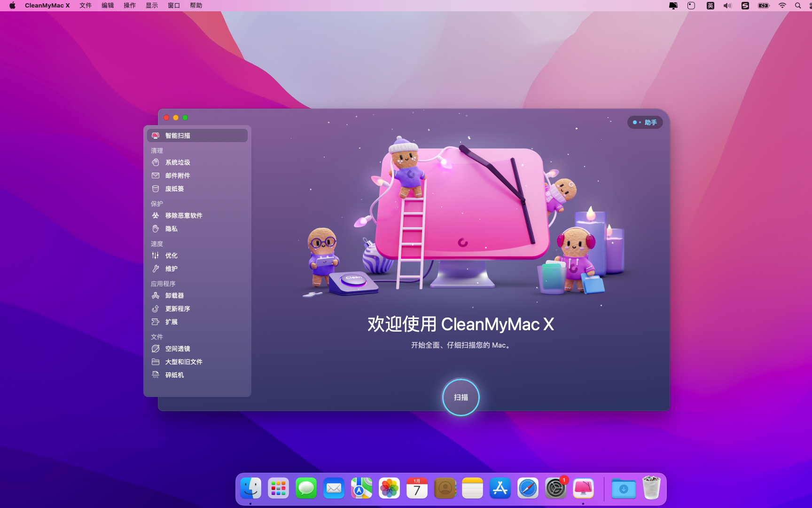This screenshot has width=812, height=508.
Task: Open the 碎纸机 file shredder
Action: coord(174,375)
